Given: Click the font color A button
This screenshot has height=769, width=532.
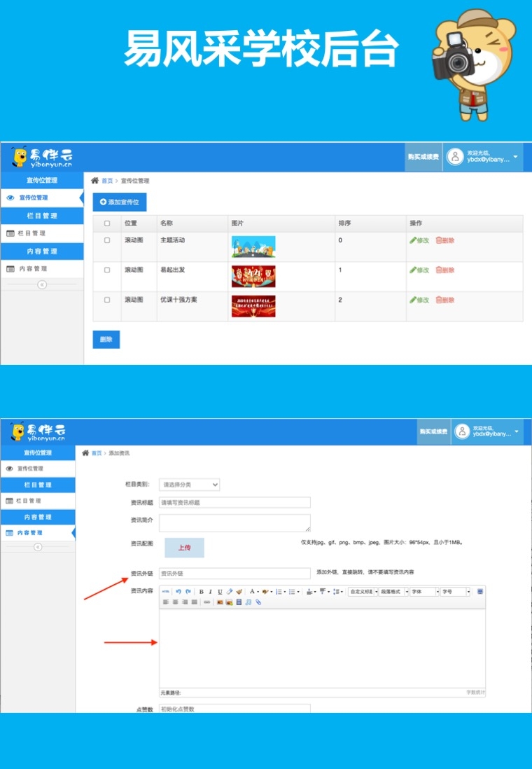Looking at the screenshot, I should 252,592.
